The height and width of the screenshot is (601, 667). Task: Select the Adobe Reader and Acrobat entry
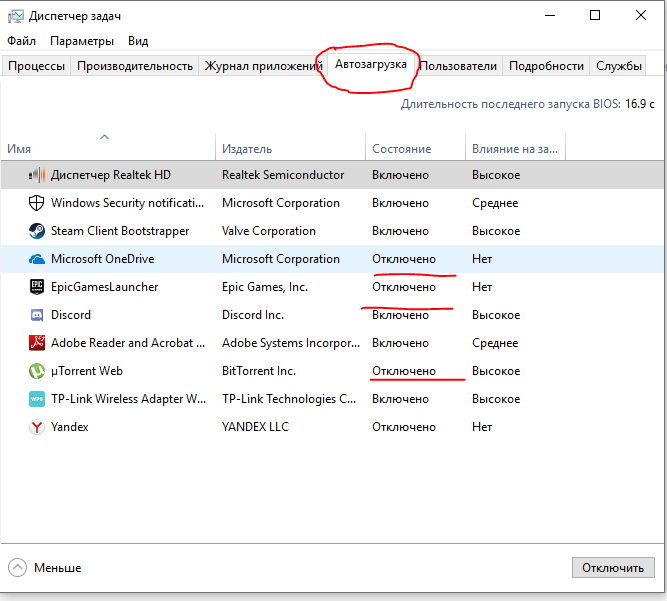coord(128,343)
